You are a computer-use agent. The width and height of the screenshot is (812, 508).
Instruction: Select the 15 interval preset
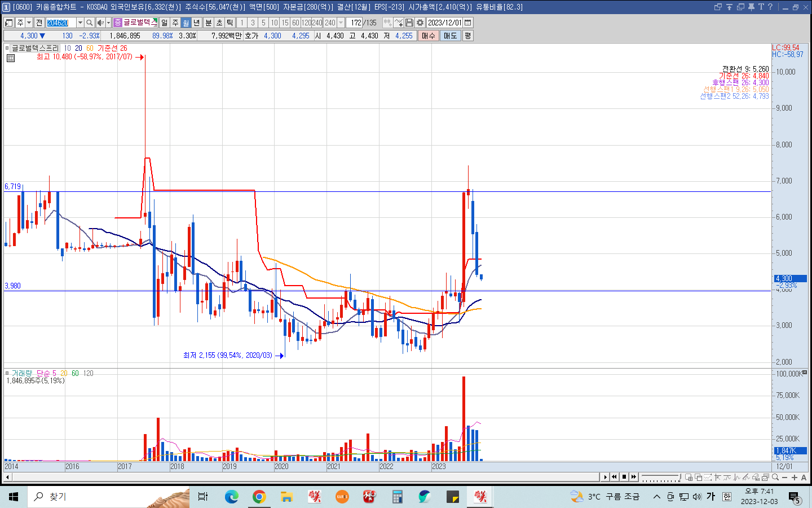tap(285, 23)
